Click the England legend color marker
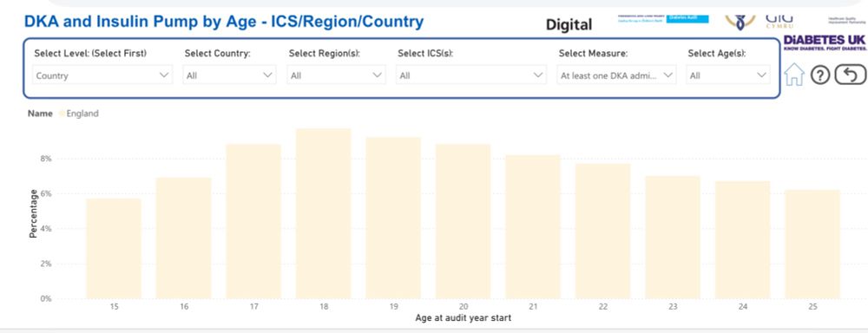 (62, 114)
